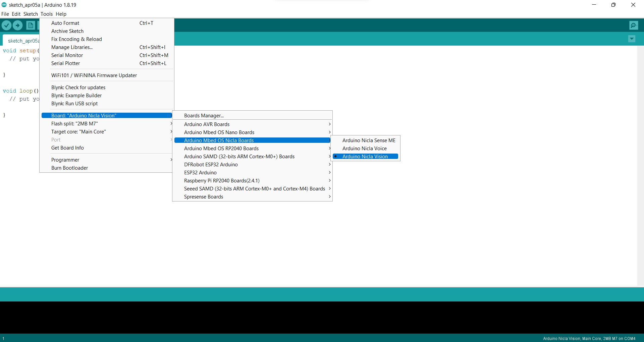Switch to the sketch_apr05a tab
Screen dimensions: 644x342
click(21, 41)
